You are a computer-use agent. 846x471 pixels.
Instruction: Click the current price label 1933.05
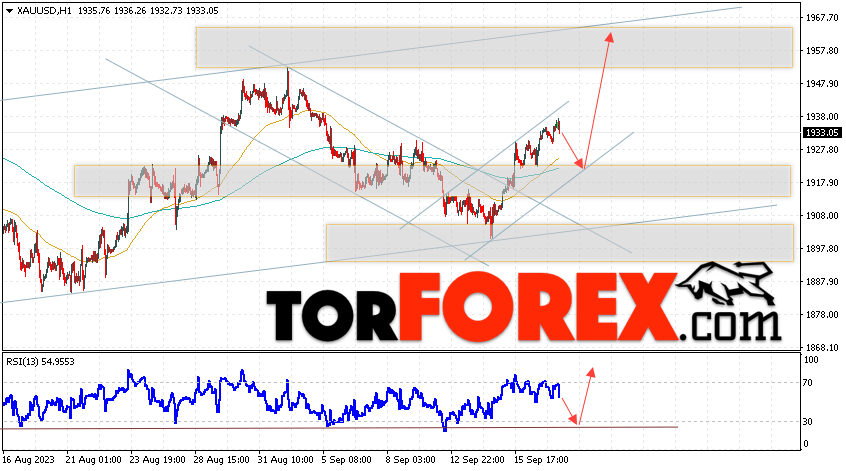[x=822, y=133]
